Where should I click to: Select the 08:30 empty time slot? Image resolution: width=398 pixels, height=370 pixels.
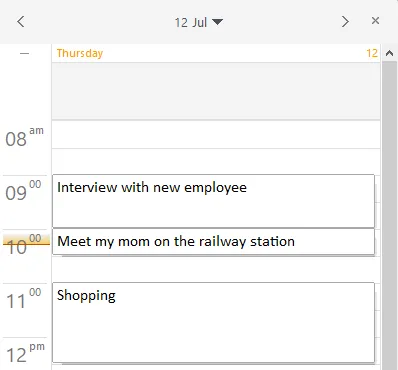pyautogui.click(x=216, y=162)
